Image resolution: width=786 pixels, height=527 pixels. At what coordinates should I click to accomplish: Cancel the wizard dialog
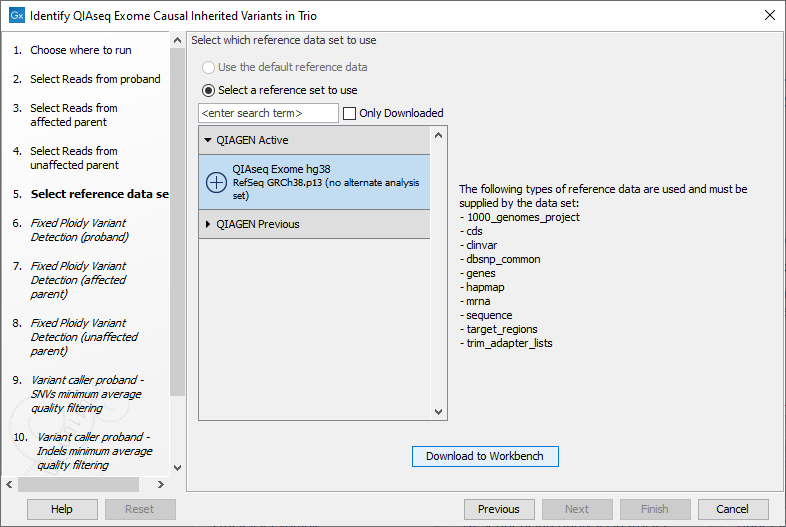[x=732, y=509]
